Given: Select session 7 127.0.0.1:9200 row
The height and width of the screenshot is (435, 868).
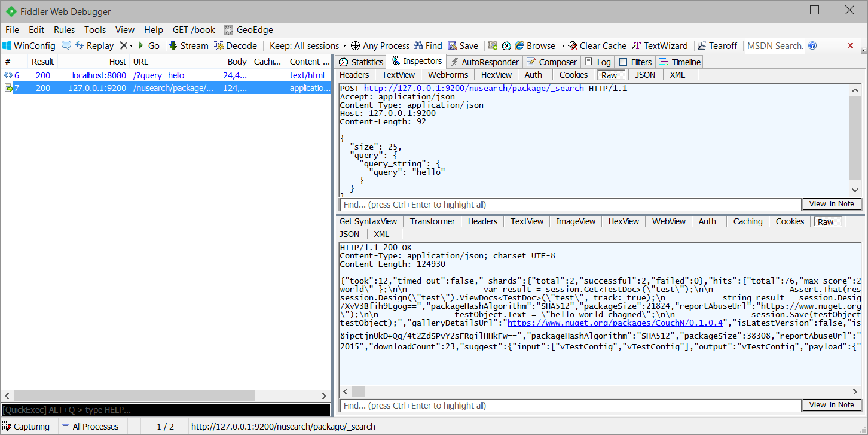Looking at the screenshot, I should (166, 88).
